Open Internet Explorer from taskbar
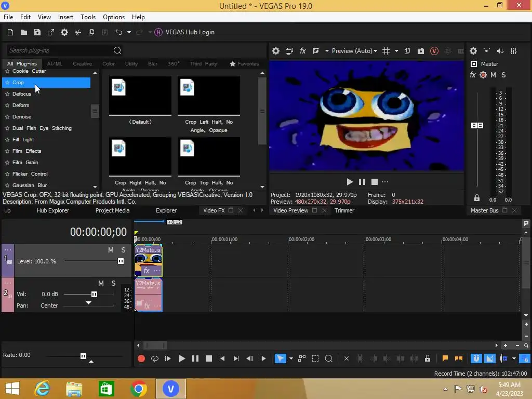 coord(43,389)
